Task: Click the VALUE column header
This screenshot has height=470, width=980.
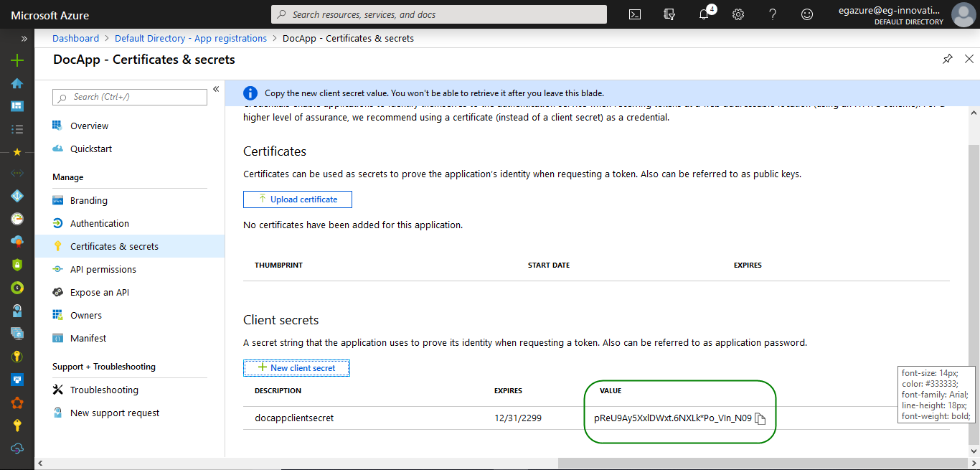Action: click(611, 391)
